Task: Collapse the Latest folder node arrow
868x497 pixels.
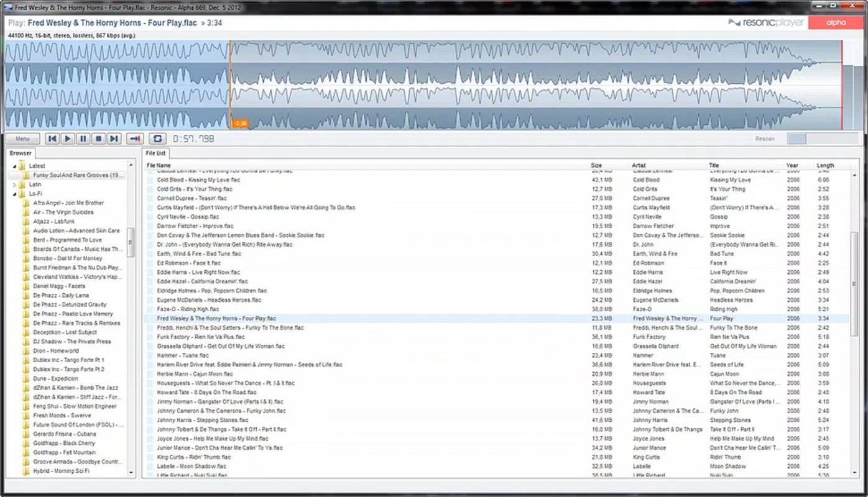Action: pos(15,166)
